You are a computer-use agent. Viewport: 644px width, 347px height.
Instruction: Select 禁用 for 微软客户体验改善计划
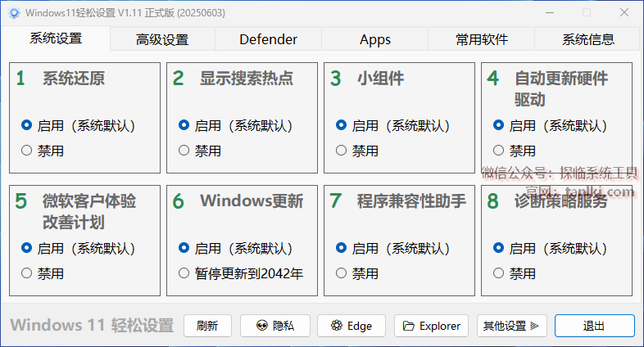pos(27,273)
